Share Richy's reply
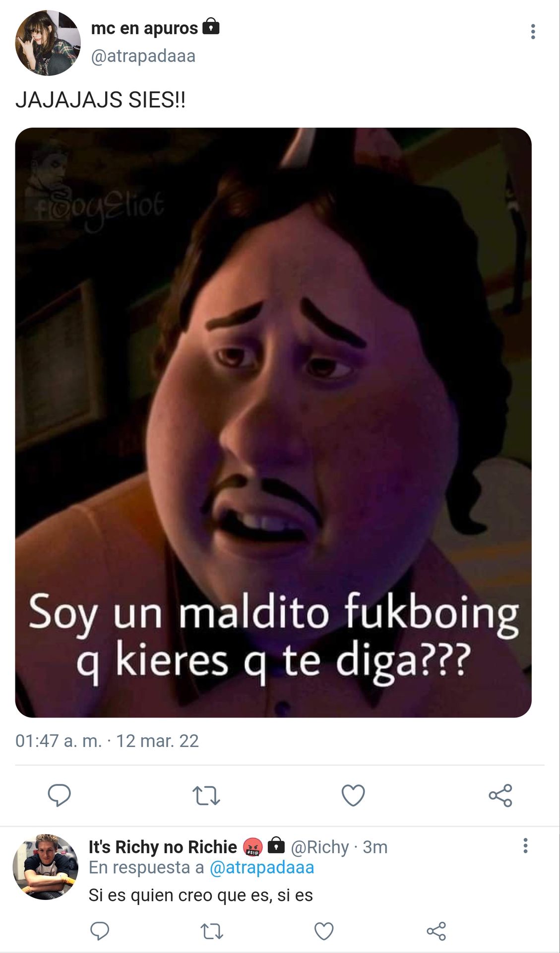This screenshot has width=560, height=953. pyautogui.click(x=436, y=931)
